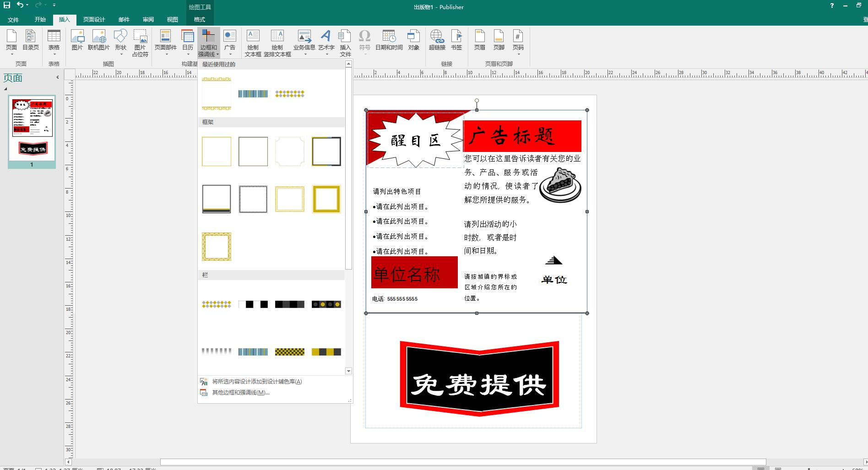Open the 日期和时间 insert dialog
868x470 pixels.
click(x=388, y=41)
